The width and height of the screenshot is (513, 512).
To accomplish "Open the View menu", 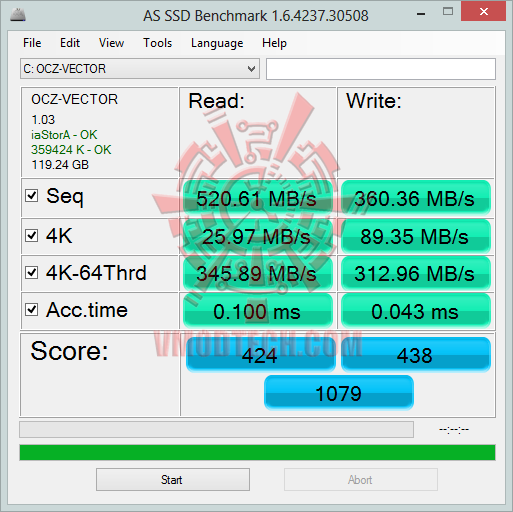I will point(111,43).
